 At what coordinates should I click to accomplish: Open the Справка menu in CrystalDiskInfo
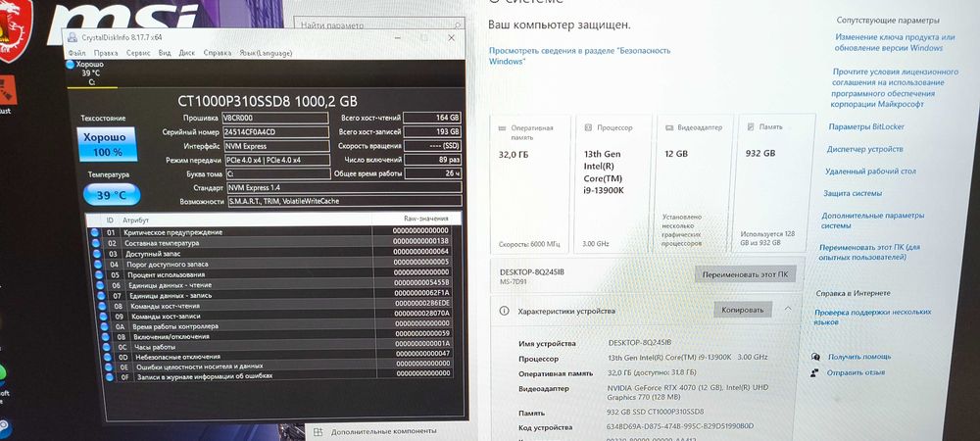218,53
